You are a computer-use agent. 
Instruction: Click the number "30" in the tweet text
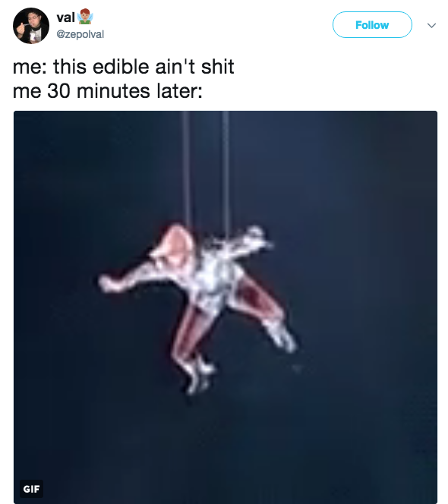point(58,91)
